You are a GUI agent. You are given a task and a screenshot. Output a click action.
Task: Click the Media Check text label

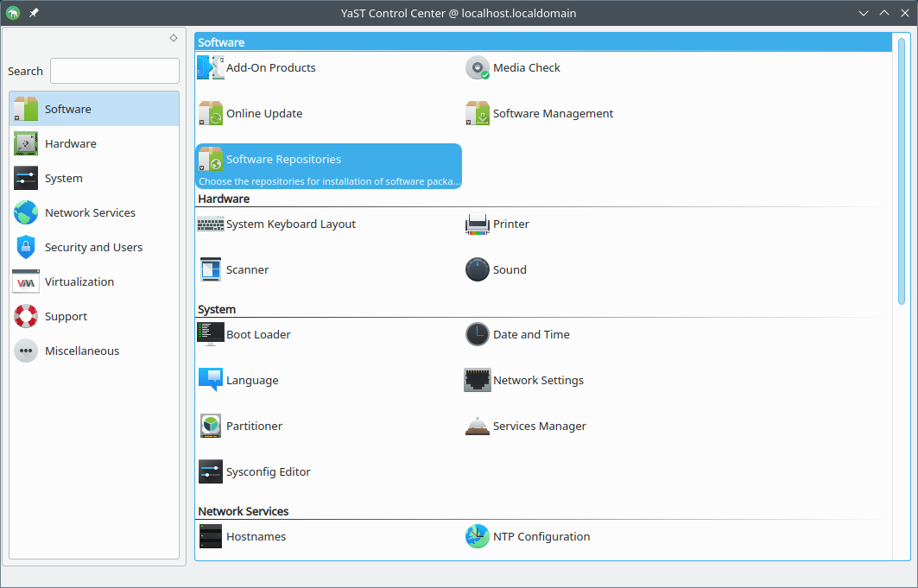pos(526,68)
